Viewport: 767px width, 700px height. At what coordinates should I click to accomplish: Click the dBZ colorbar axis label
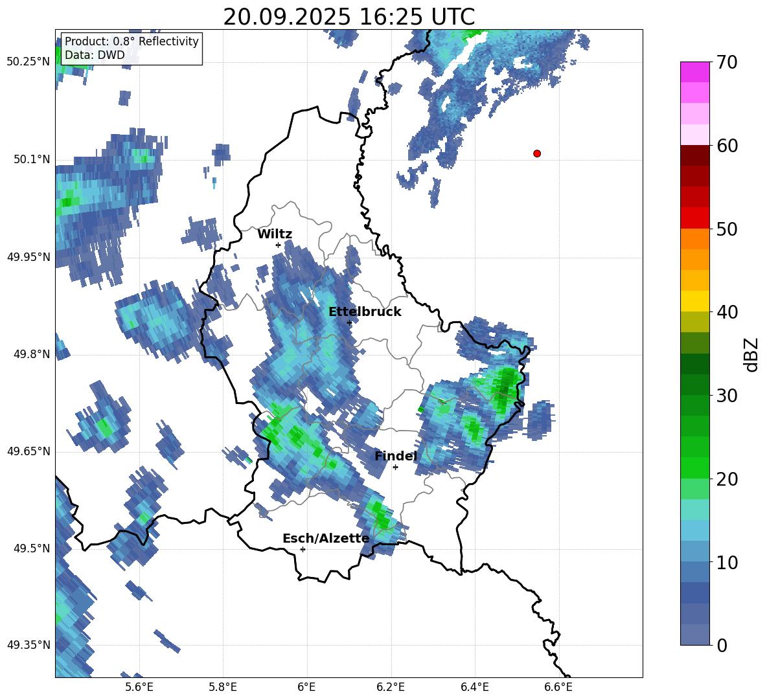point(752,354)
